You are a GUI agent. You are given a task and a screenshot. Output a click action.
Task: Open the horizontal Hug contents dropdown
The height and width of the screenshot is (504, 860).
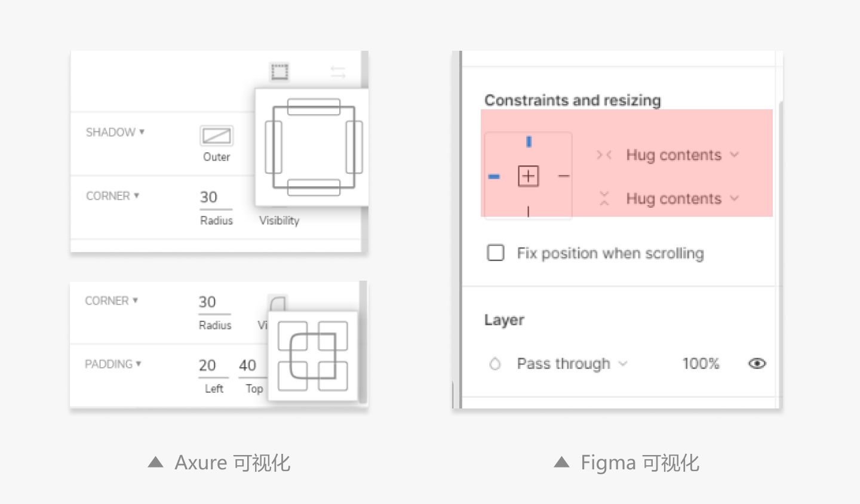click(682, 155)
